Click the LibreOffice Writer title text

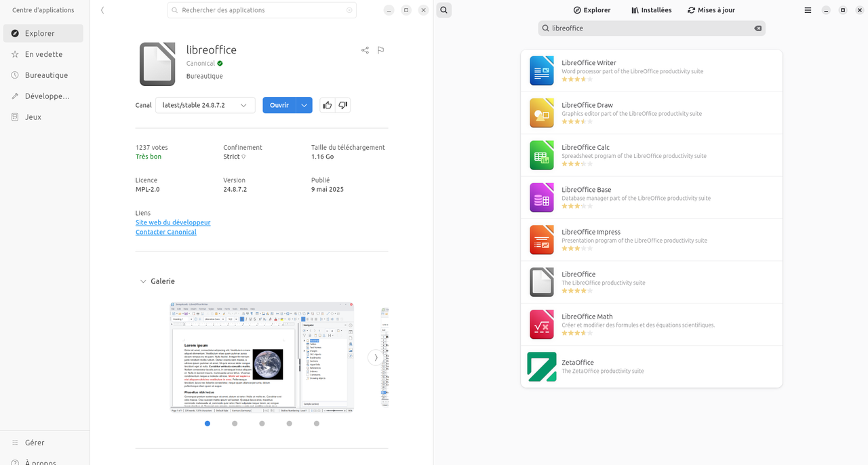[589, 63]
